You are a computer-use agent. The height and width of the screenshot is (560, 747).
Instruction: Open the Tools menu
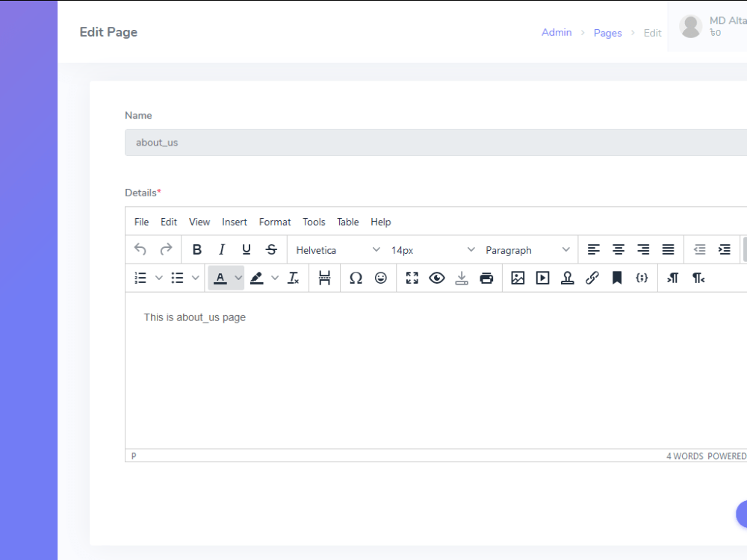coord(314,222)
